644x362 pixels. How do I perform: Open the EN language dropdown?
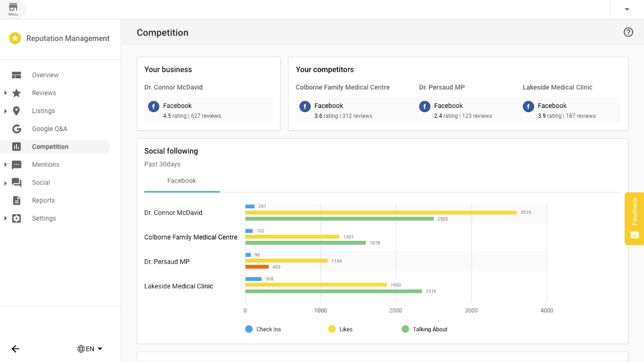point(90,349)
